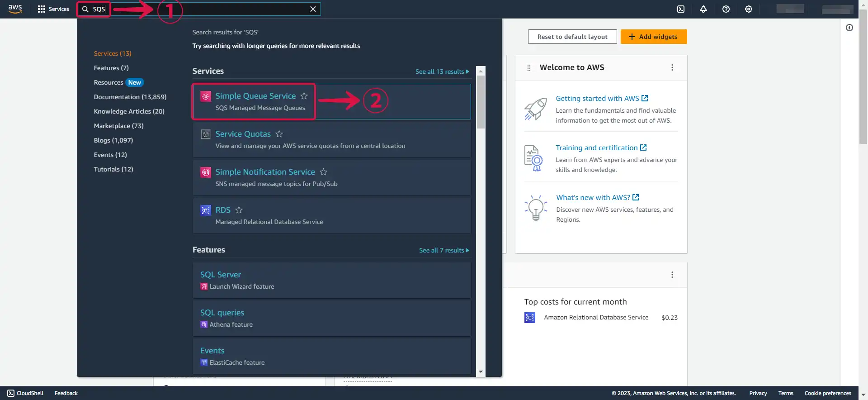Expand See all 13 results for Services

coord(442,71)
